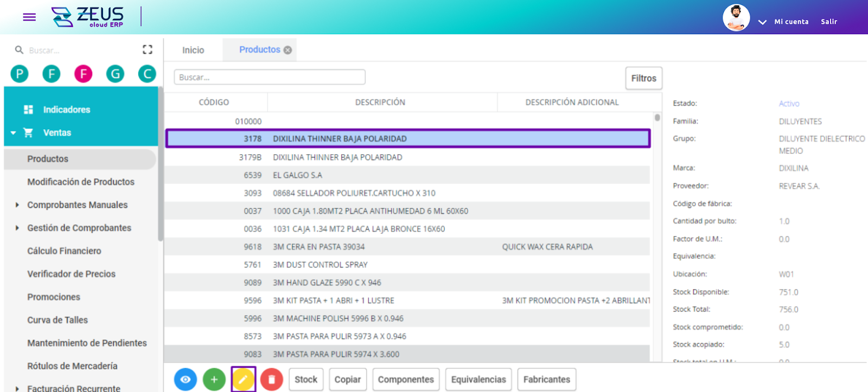Expand the account dropdown chevron

tap(762, 22)
